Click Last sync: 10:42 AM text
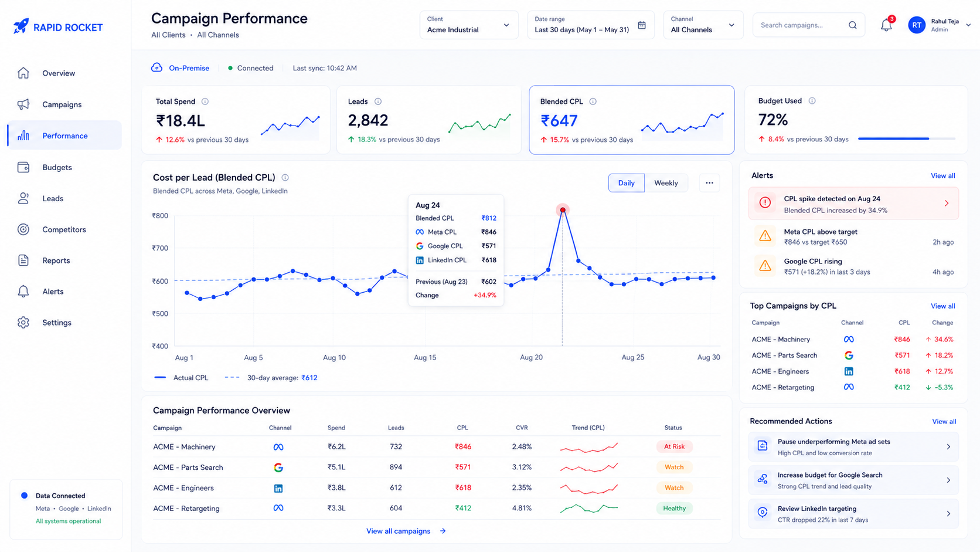Screen dimensions: 980x552 325,68
